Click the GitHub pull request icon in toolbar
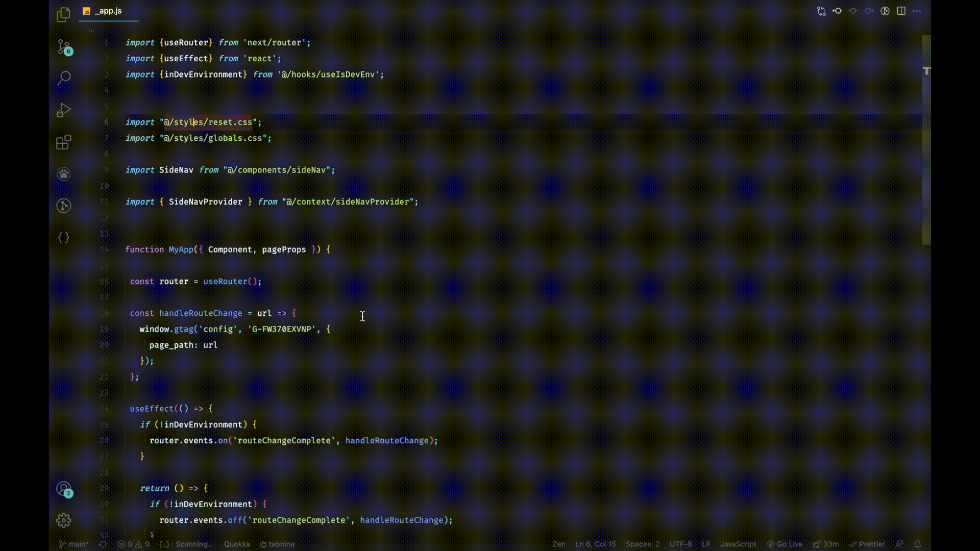The height and width of the screenshot is (551, 980). click(821, 11)
